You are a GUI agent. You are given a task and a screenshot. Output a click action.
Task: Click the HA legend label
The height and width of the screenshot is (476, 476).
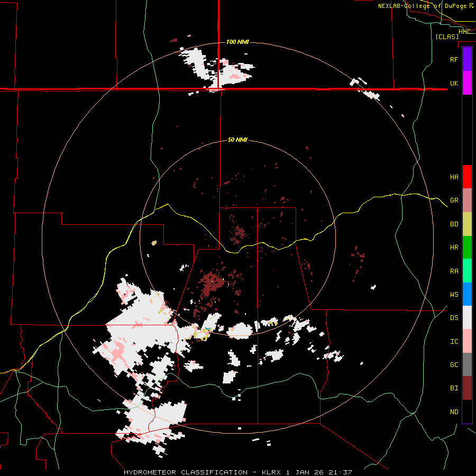click(454, 177)
